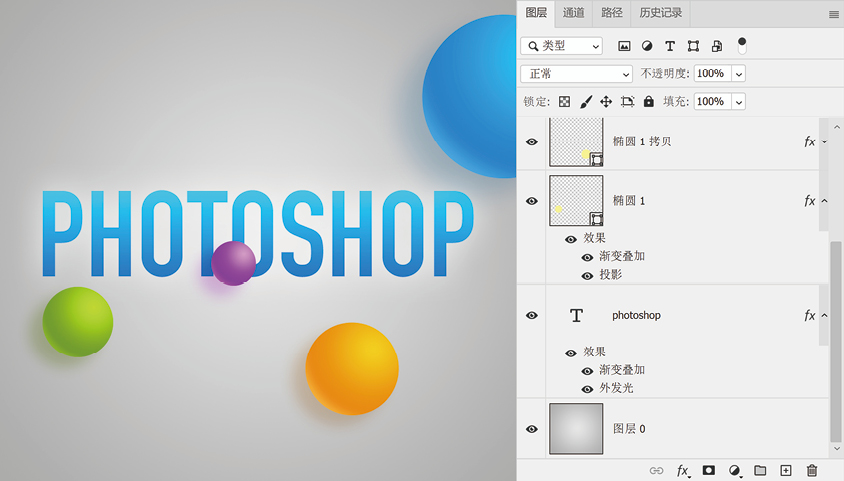Toggle layer filtering on/off switch
This screenshot has width=844, height=481.
(742, 46)
